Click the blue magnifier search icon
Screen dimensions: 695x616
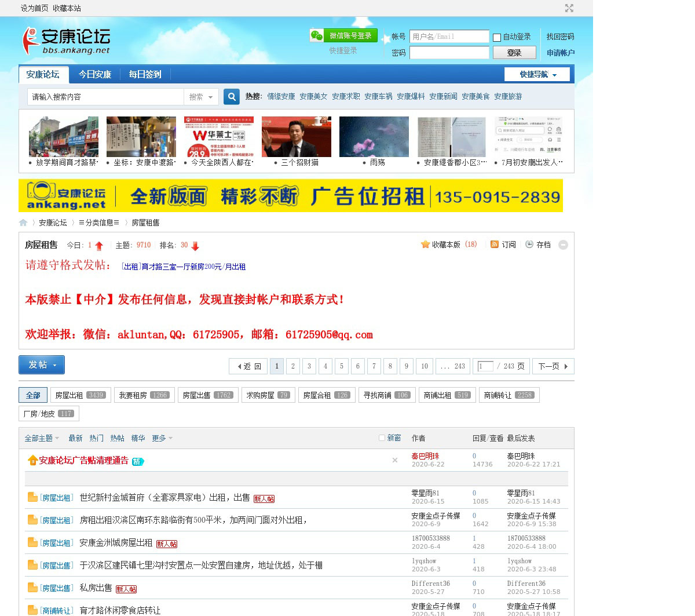232,97
